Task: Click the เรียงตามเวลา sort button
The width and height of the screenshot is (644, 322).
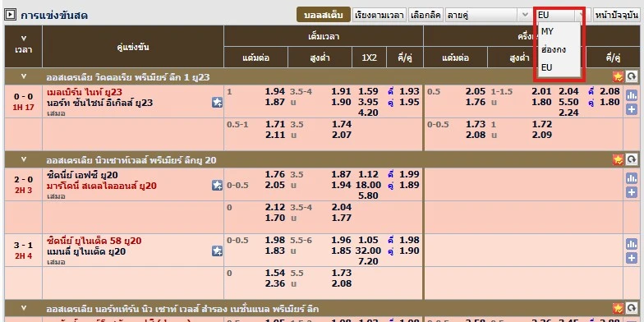Action: pos(379,15)
